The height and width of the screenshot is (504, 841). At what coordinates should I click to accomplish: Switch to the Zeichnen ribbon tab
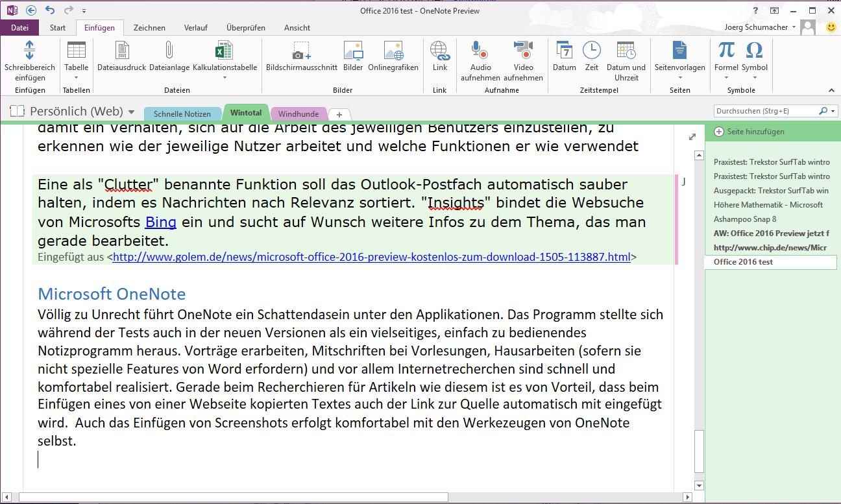pos(149,27)
